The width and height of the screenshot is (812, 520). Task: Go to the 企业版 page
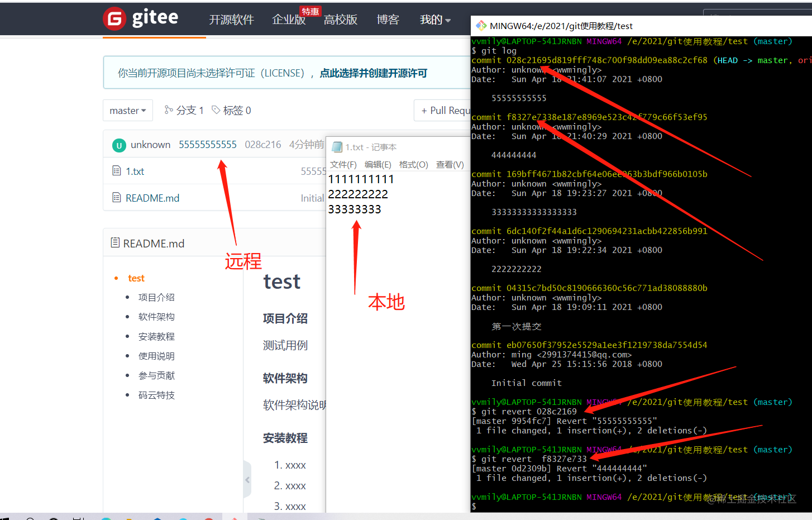click(289, 20)
